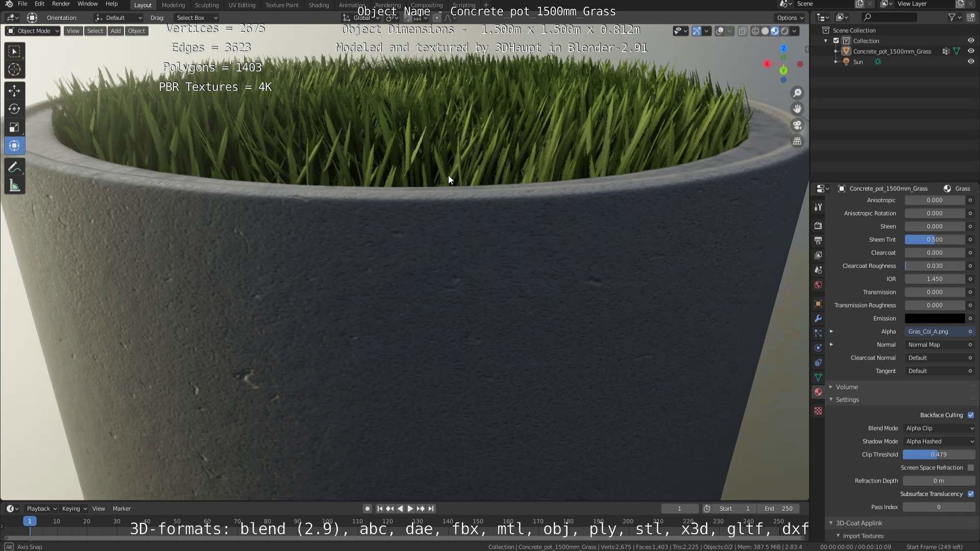Open the Object Data mesh tab
Image resolution: width=980 pixels, height=551 pixels.
click(818, 378)
